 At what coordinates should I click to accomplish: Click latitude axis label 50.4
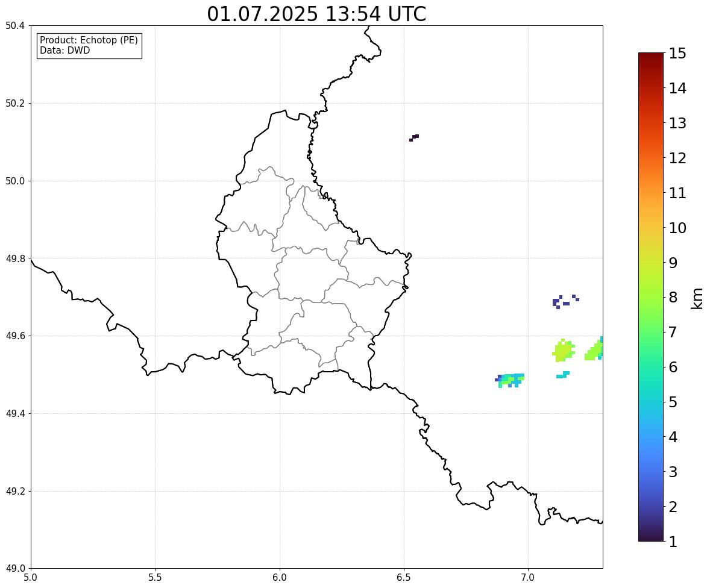coord(14,26)
